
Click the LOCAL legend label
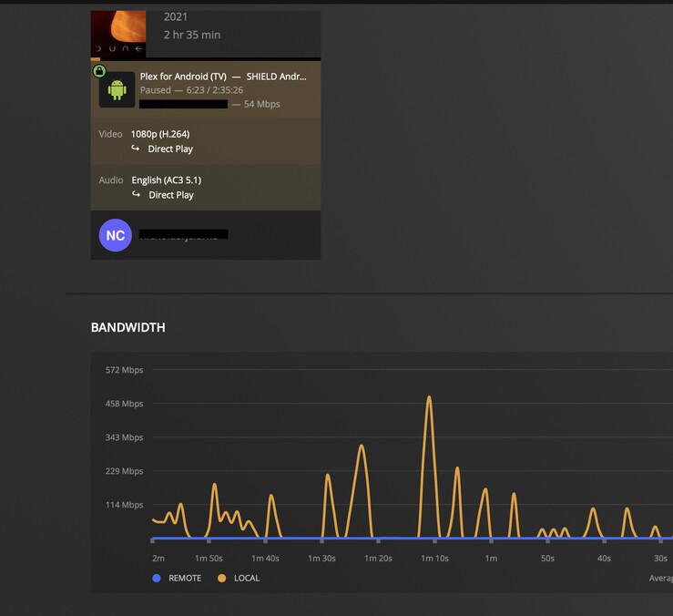pos(247,579)
